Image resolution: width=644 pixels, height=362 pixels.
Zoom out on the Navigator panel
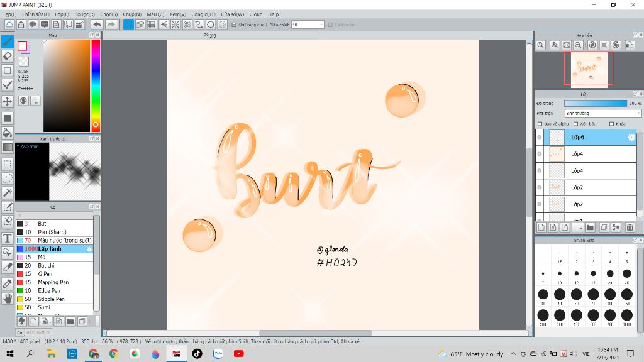(x=578, y=45)
